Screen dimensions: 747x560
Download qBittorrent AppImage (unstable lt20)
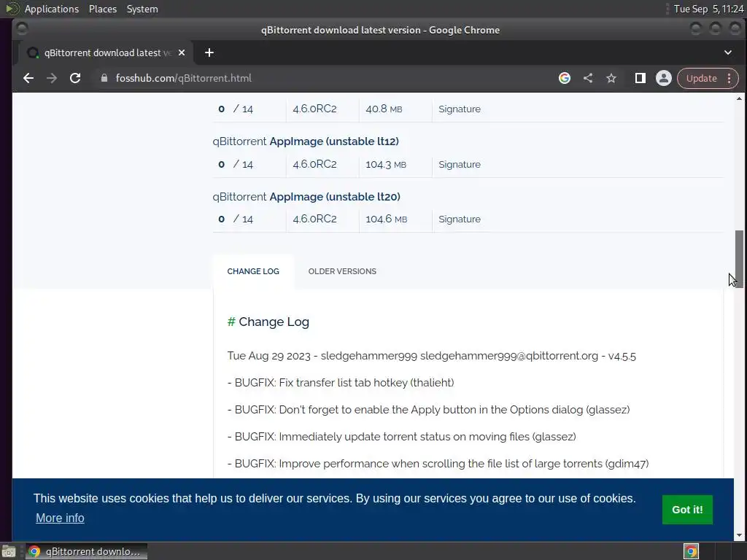coord(306,197)
